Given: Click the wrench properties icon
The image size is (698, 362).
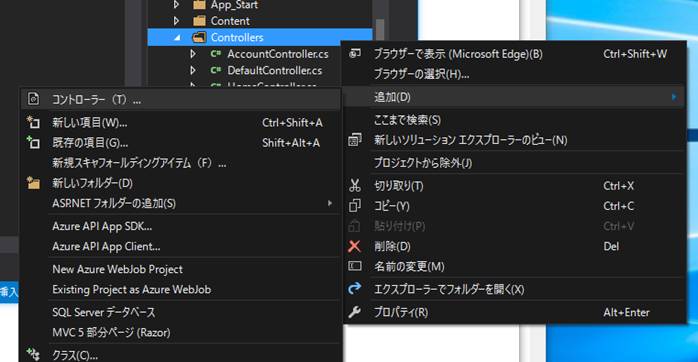Looking at the screenshot, I should (355, 312).
